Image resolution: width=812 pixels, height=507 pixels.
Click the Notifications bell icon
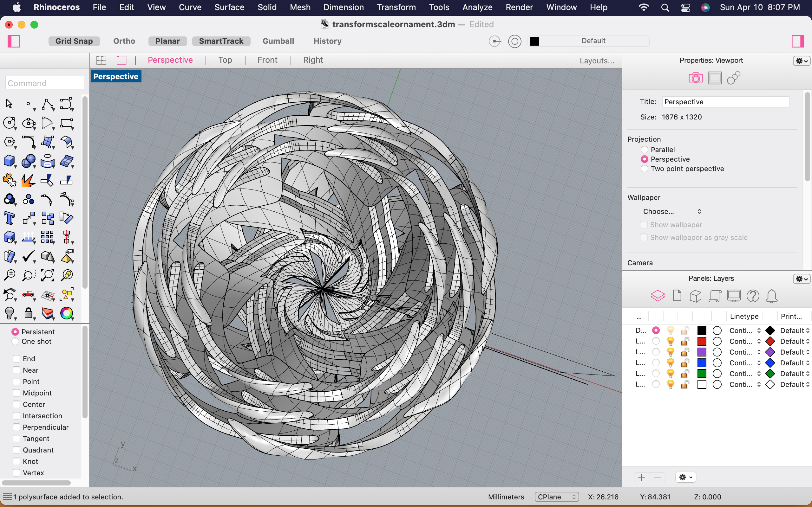(x=771, y=296)
